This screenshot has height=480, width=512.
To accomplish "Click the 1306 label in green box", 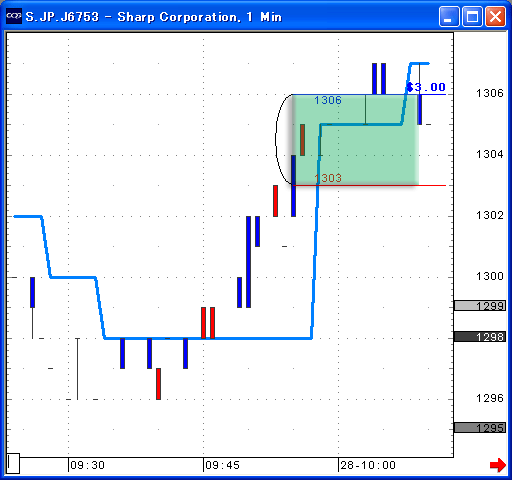I will 328,100.
